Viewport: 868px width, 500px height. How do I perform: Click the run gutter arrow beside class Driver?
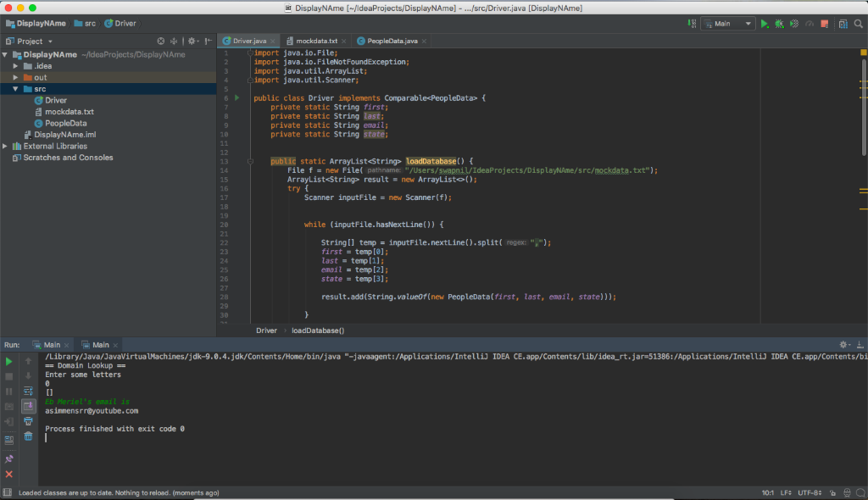[237, 98]
